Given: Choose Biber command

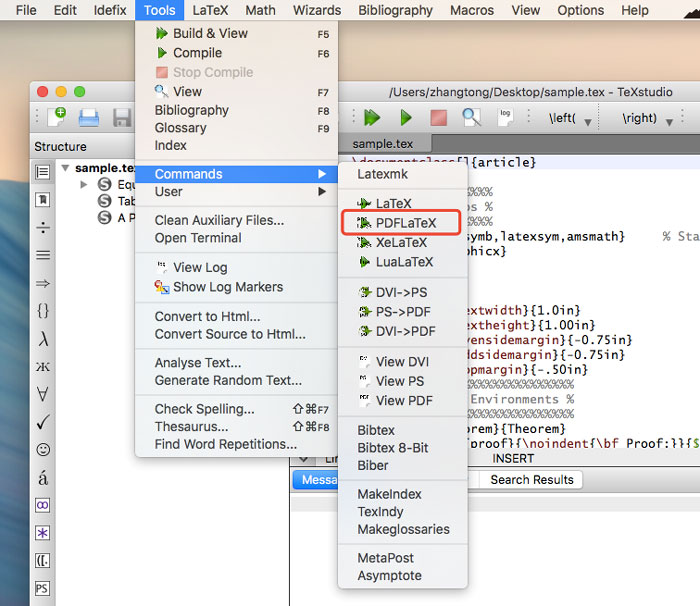Looking at the screenshot, I should (x=403, y=465).
